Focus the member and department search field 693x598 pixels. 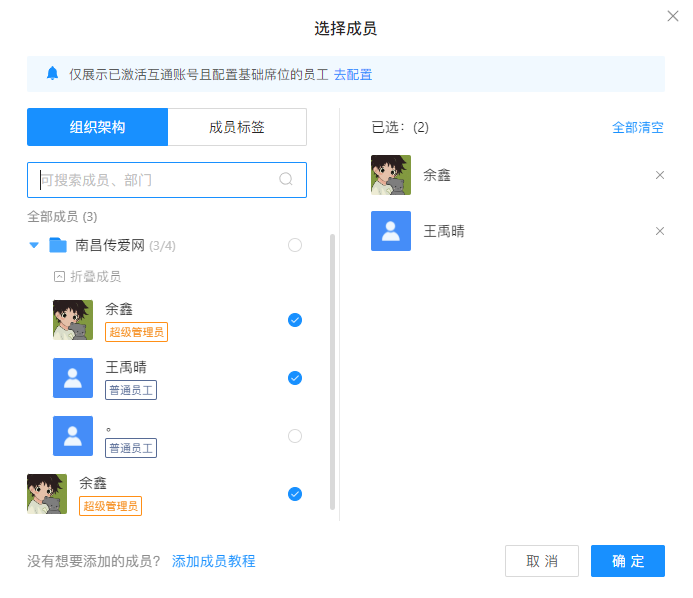point(155,180)
